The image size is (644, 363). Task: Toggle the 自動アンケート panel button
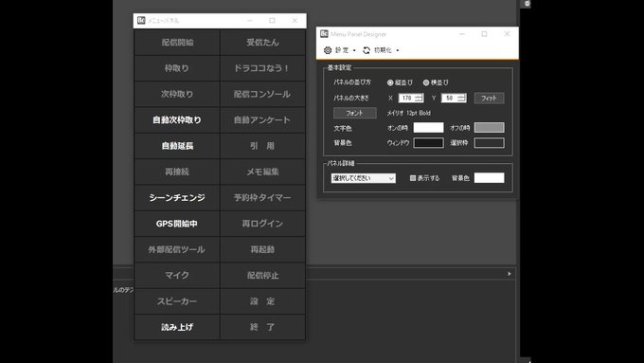262,120
